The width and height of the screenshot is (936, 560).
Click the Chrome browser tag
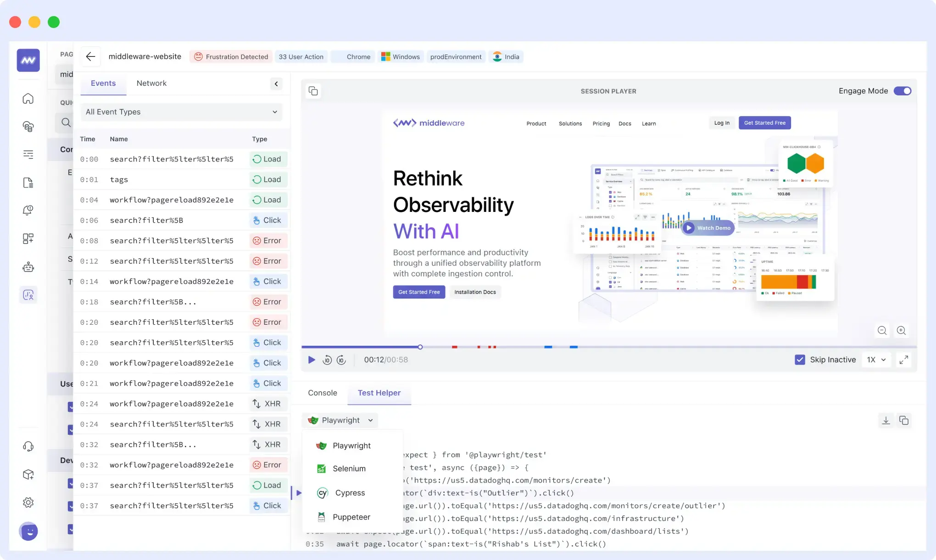coord(353,57)
